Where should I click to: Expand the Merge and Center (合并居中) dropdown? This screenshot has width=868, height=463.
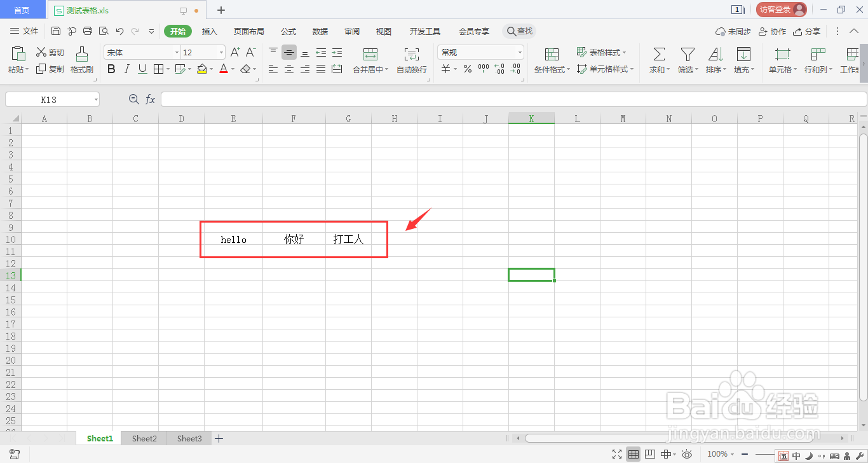[387, 70]
